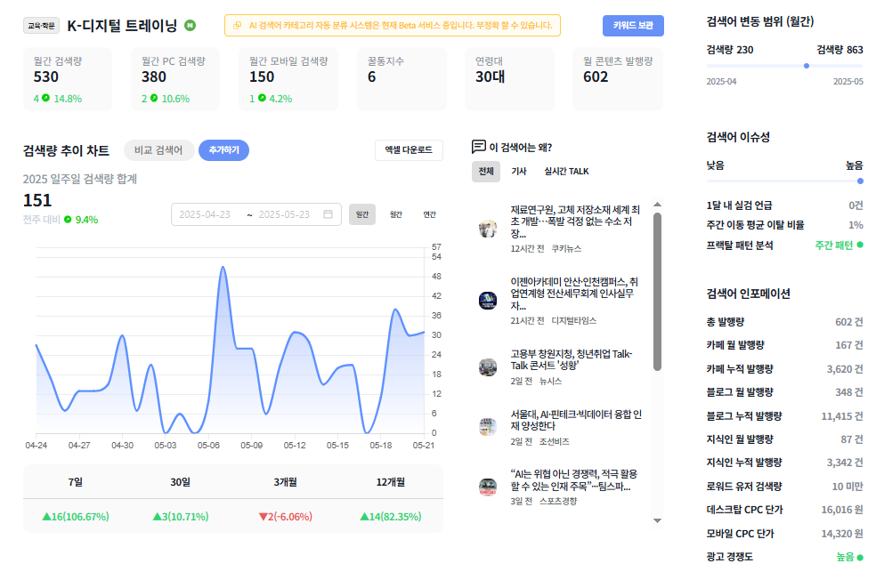Screen dimensions: 884x588
Task: Click the 키워드 보관 button
Action: coord(633,25)
